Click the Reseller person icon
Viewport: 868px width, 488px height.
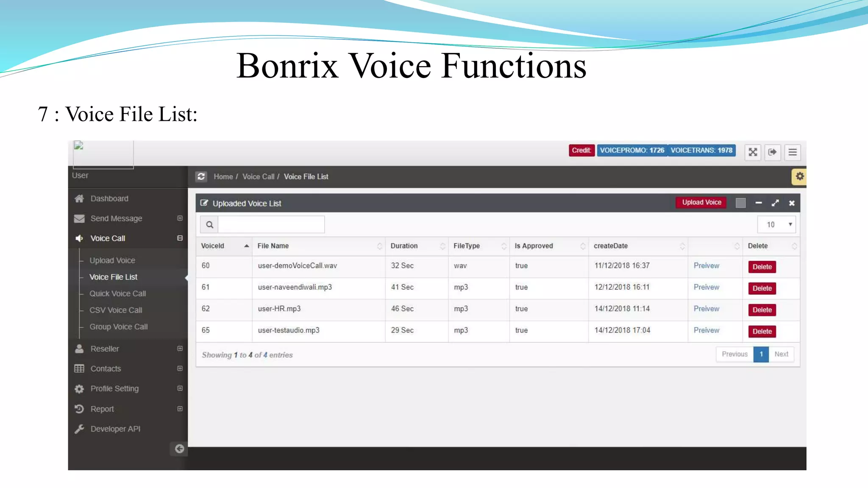tap(79, 349)
